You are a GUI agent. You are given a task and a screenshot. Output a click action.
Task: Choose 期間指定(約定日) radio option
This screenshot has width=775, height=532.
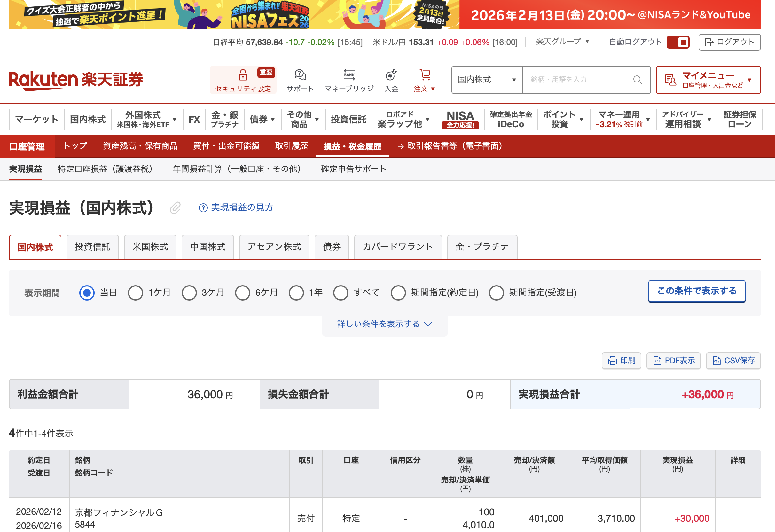click(x=398, y=293)
